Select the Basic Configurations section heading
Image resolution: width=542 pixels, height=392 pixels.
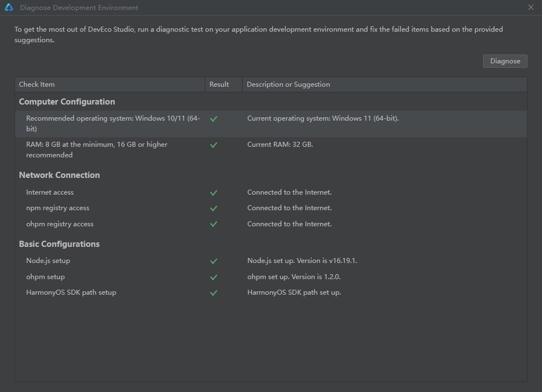pos(59,244)
